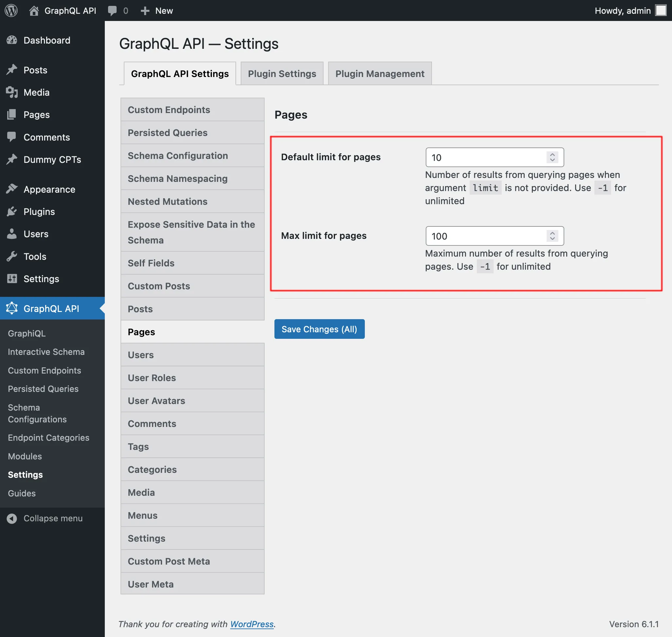This screenshot has height=637, width=672.
Task: Switch to the Plugin Management tab
Action: tap(380, 73)
